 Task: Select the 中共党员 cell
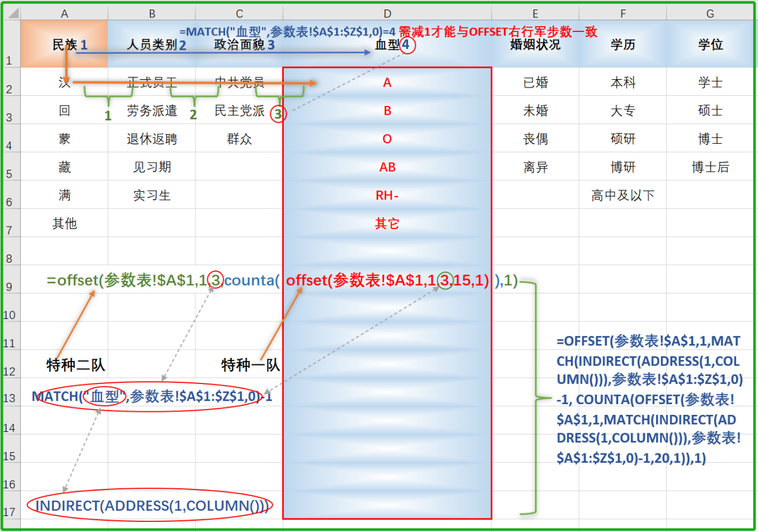[x=239, y=82]
